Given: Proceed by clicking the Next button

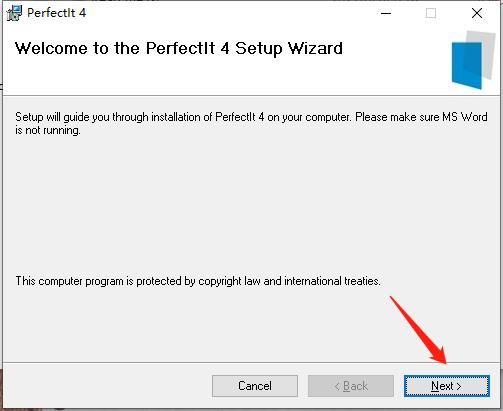Looking at the screenshot, I should tap(447, 386).
